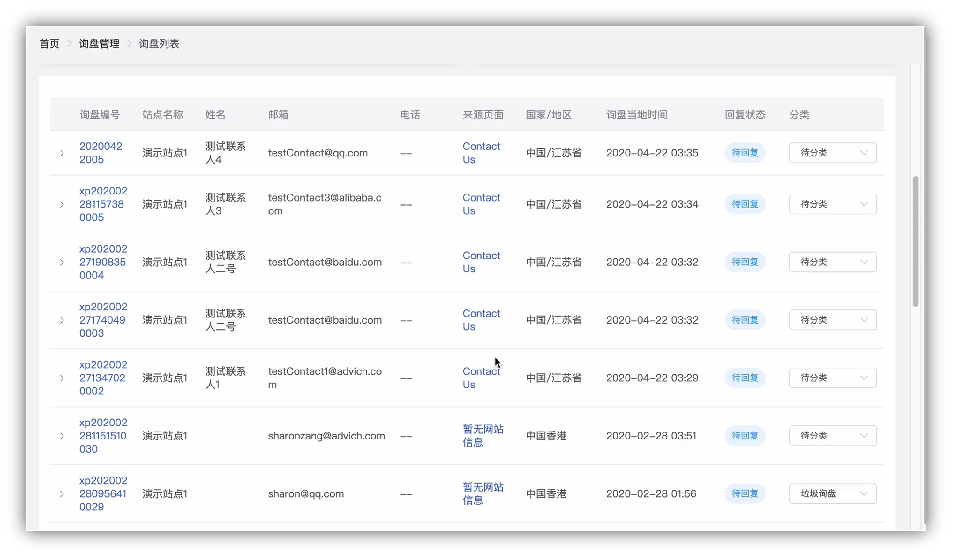The width and height of the screenshot is (954, 558).
Task: Expand the row for inquiry xp202002281157380005
Action: coord(61,204)
